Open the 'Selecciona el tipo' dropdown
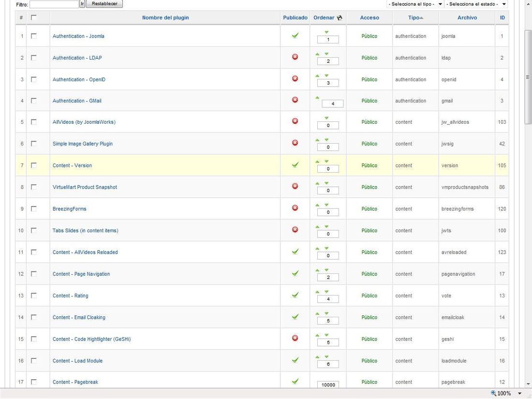The image size is (532, 399). [415, 4]
